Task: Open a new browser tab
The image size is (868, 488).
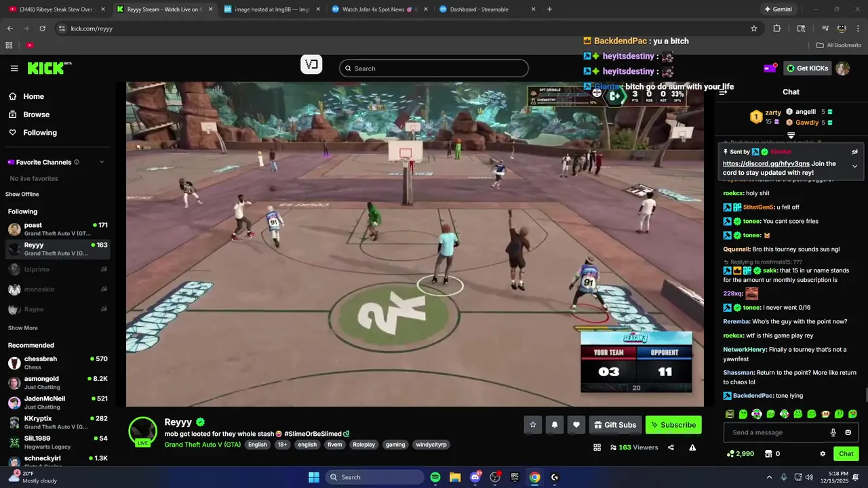Action: [x=549, y=9]
